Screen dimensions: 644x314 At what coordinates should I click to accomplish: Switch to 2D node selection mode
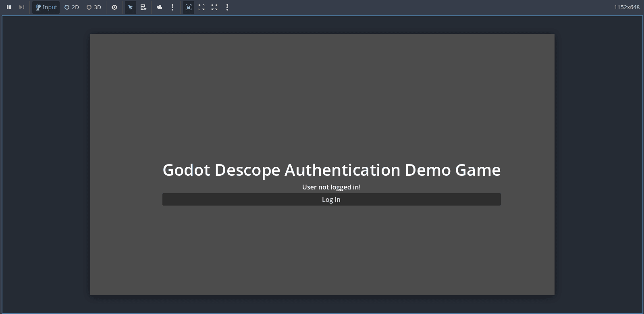pyautogui.click(x=72, y=7)
